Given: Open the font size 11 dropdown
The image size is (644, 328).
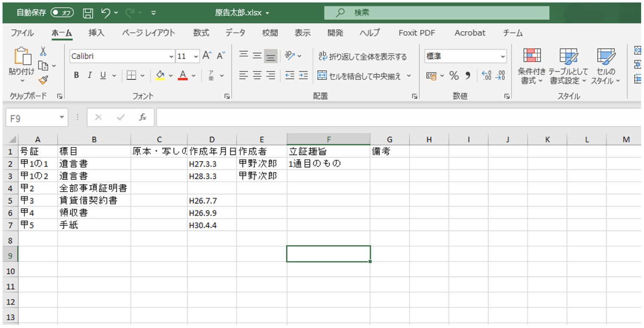Looking at the screenshot, I should coord(196,56).
